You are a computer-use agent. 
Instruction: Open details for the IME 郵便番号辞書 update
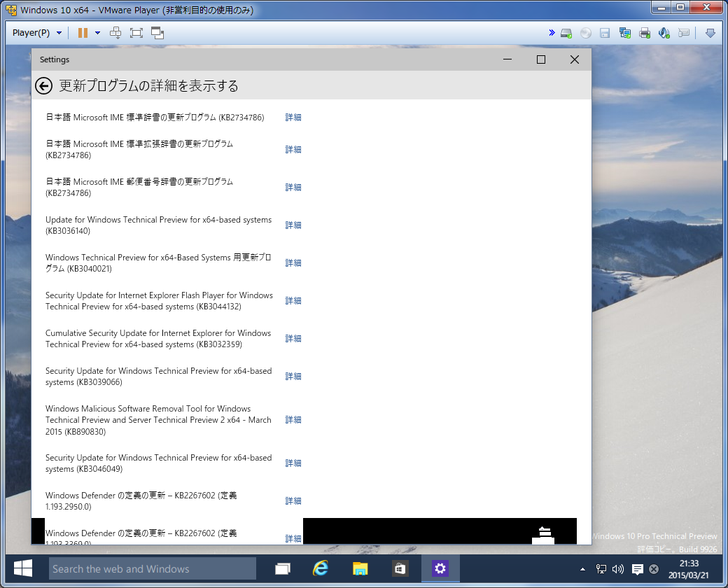point(293,187)
